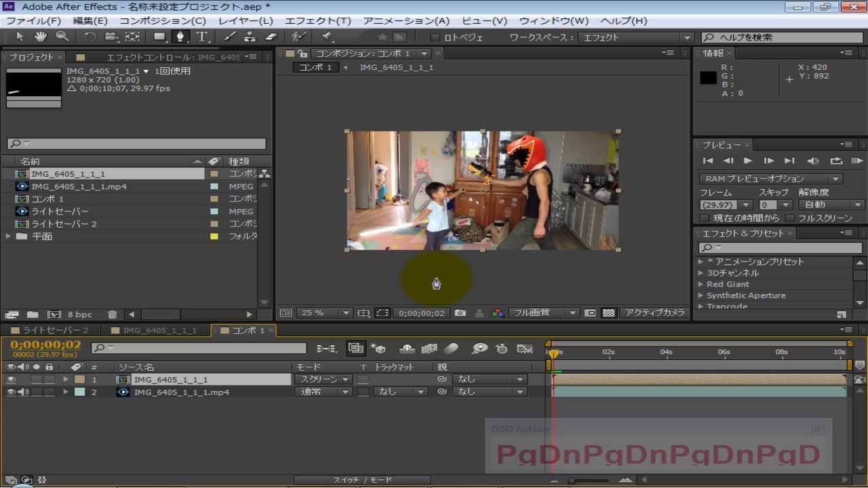Screen dimensions: 868x488
Task: Click layer 1 tan label color swatch
Action: click(x=79, y=380)
